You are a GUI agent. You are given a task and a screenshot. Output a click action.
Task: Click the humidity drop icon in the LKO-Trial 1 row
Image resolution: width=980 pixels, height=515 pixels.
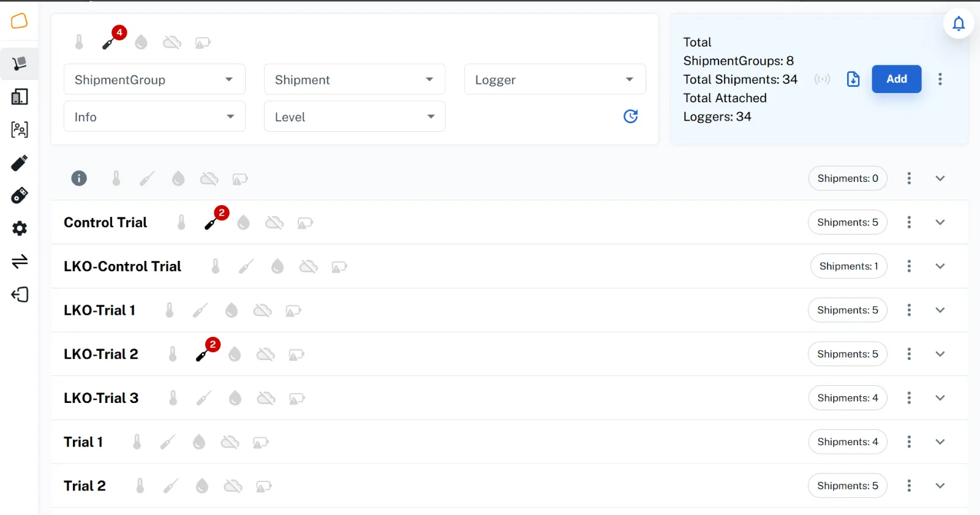pos(232,310)
